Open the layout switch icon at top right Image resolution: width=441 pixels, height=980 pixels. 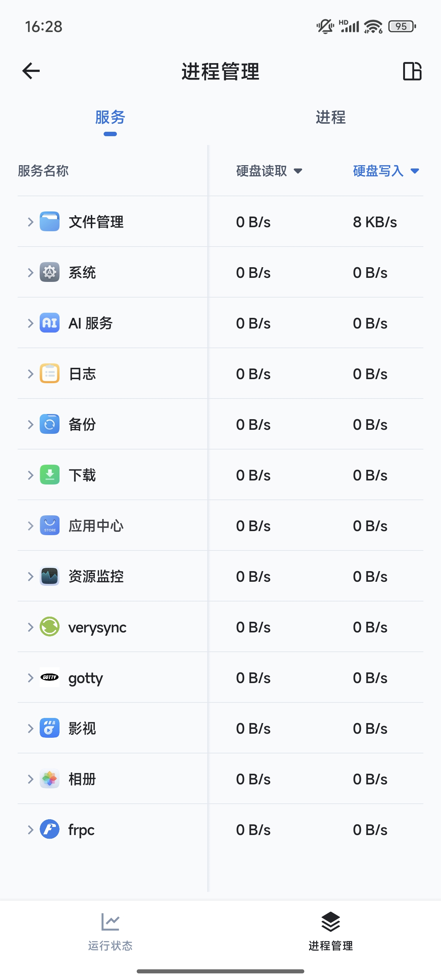(x=412, y=71)
